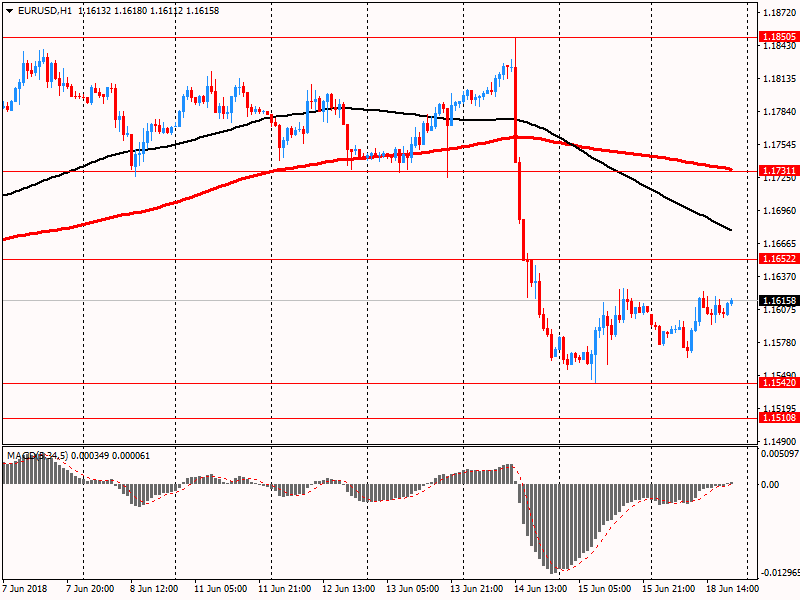The height and width of the screenshot is (600, 800).
Task: Click the 1.15420 red price level label
Action: click(779, 383)
